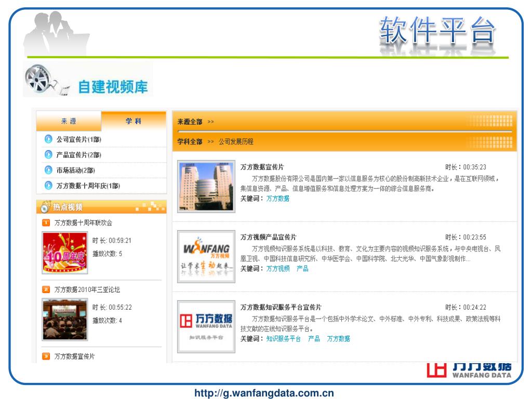Click the text 播放次数: 5
The image size is (532, 399).
107,254
